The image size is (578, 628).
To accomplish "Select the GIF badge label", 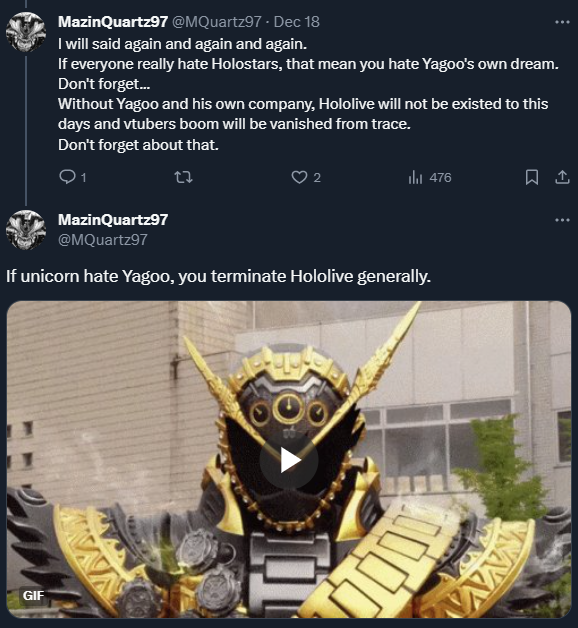I will click(x=33, y=596).
